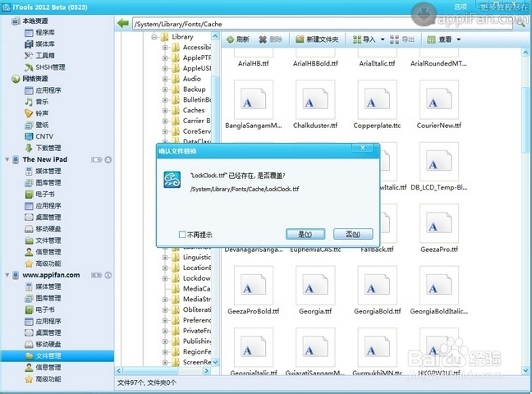This screenshot has width=532, height=394.
Task: Select the GeezaProBold.ttf file
Action: pos(254,291)
